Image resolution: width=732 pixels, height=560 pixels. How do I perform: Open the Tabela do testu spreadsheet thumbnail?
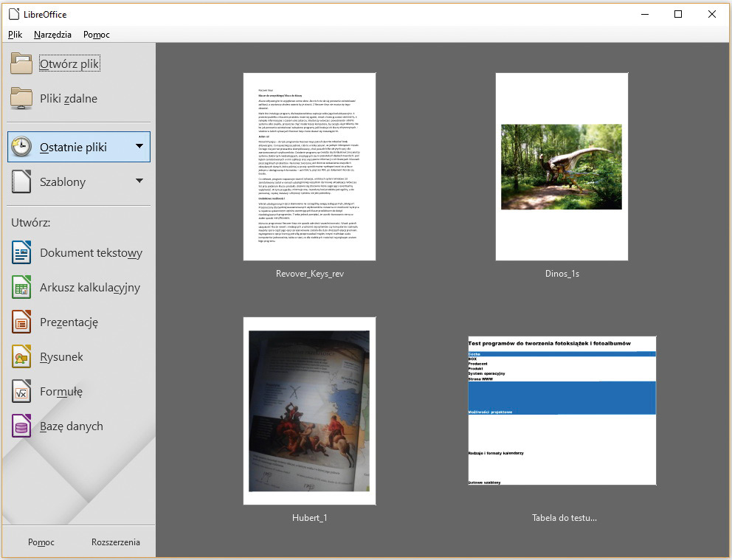pos(562,410)
